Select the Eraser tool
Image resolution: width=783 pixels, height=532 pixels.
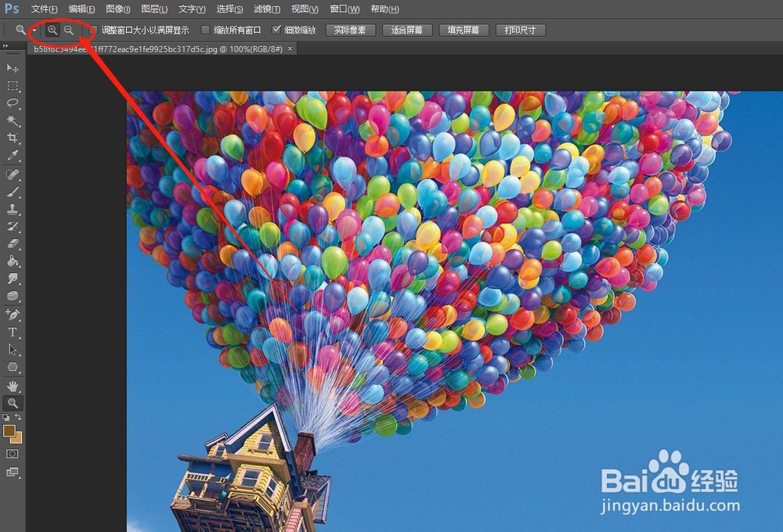[13, 243]
